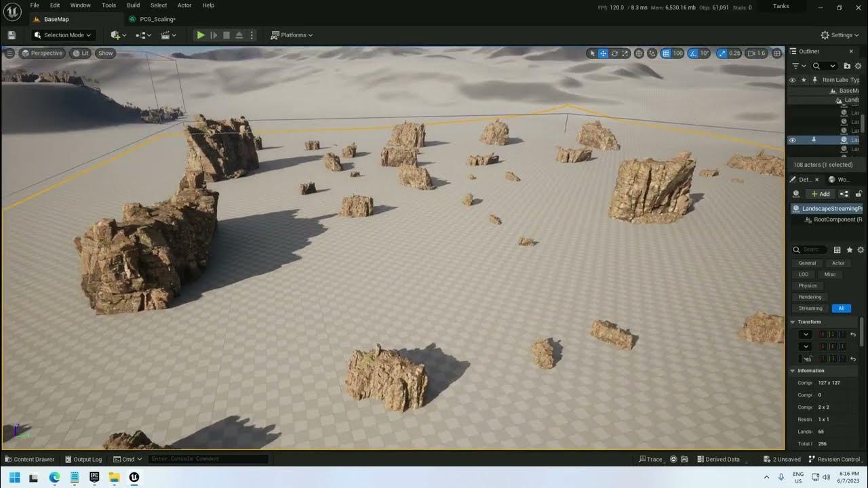Toggle the Details panel lock icon
Image resolution: width=868 pixels, height=488 pixels.
pos(859,194)
